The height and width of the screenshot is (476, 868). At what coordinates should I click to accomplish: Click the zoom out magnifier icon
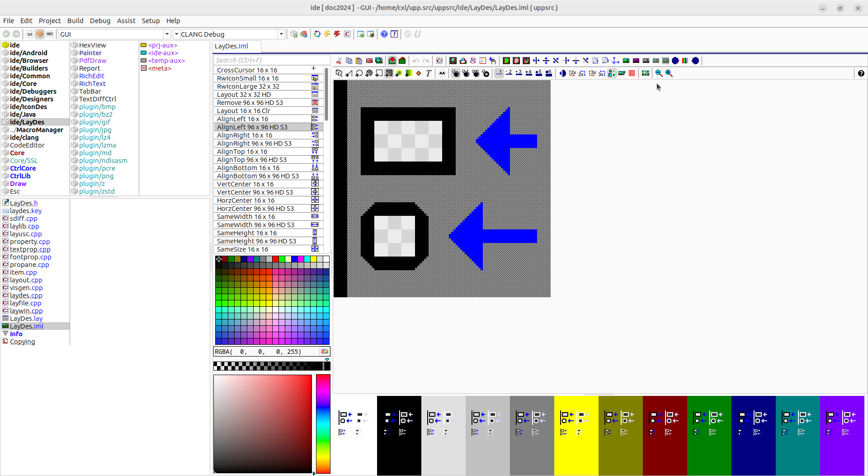[x=659, y=73]
